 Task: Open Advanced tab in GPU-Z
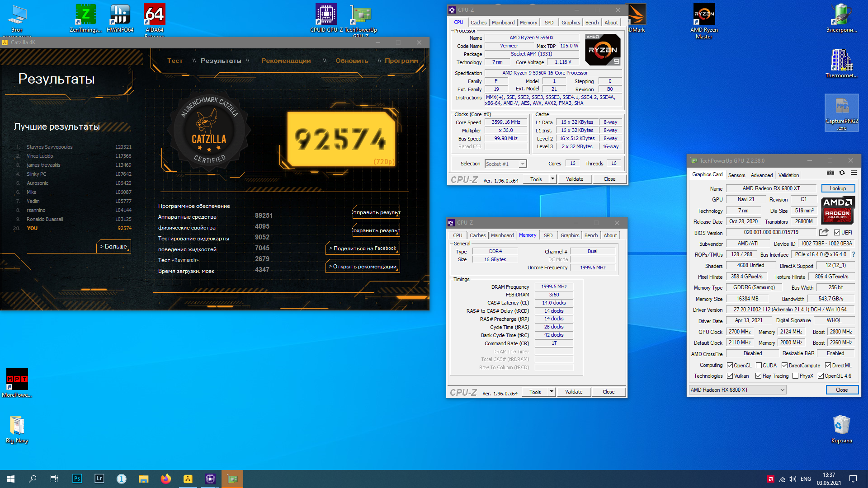(762, 175)
